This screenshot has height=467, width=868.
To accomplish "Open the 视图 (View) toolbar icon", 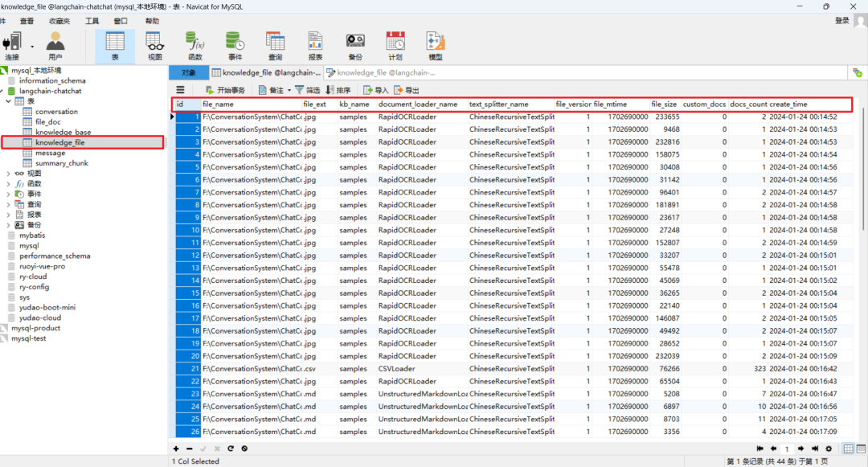I will click(155, 47).
